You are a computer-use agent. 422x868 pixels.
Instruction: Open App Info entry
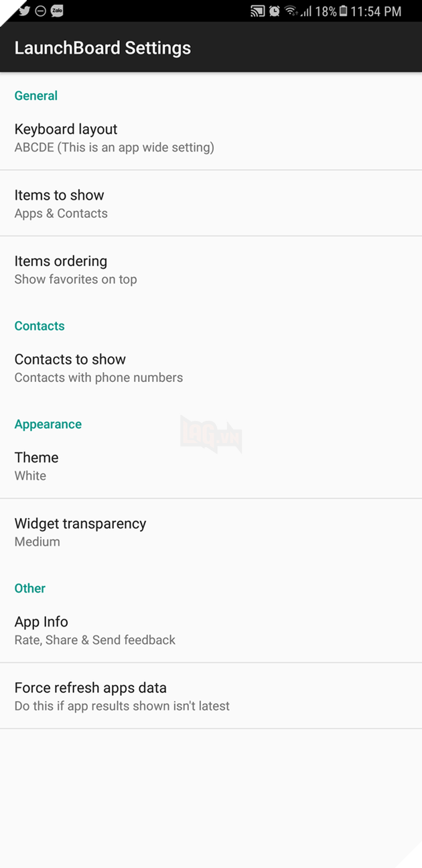coord(211,630)
